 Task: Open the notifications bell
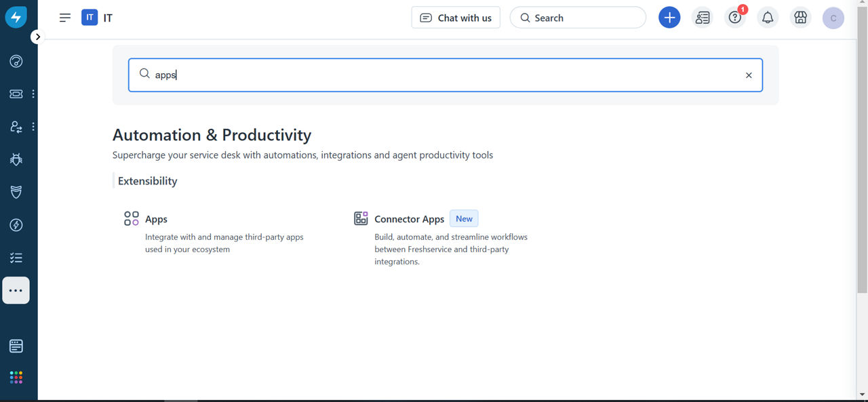tap(768, 18)
